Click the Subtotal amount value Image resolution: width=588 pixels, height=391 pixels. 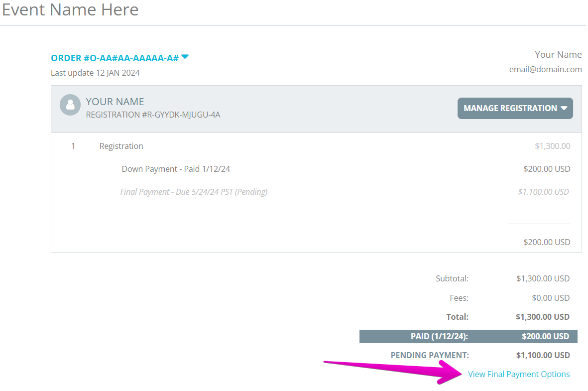[543, 278]
